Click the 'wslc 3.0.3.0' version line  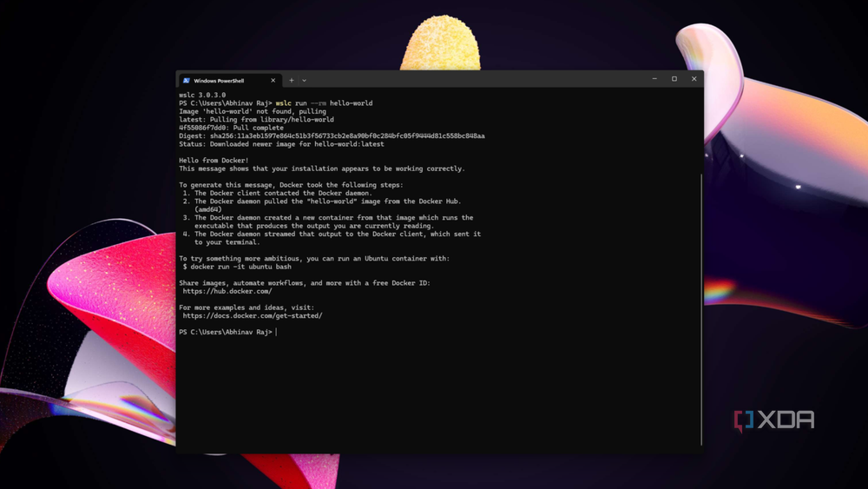pyautogui.click(x=202, y=96)
